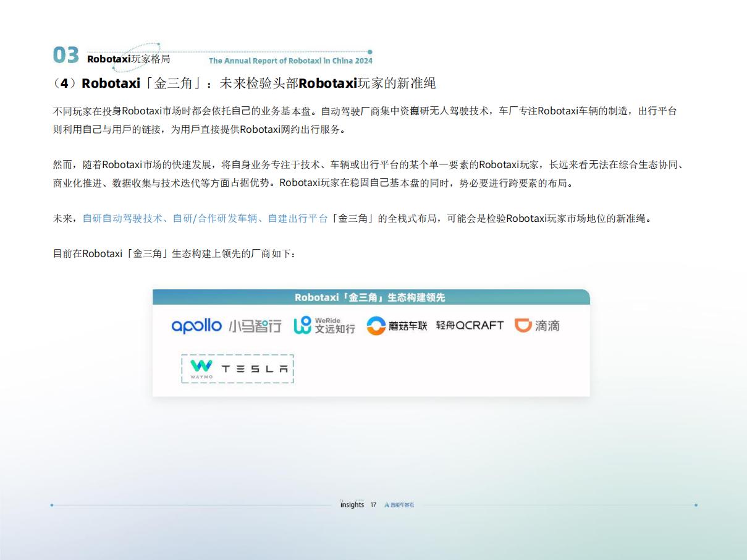Click the 轻舟 QCRAFT logo
747x560 pixels.
470,325
